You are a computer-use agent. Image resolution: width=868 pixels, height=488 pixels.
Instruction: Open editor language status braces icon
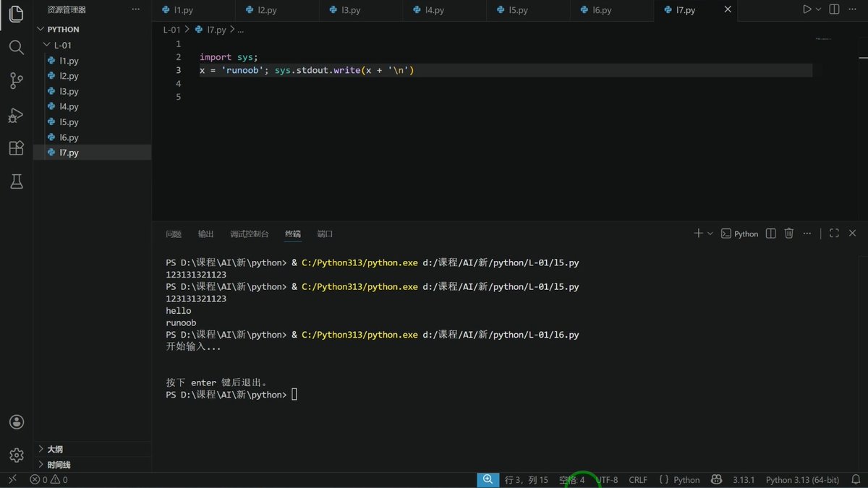(x=663, y=480)
